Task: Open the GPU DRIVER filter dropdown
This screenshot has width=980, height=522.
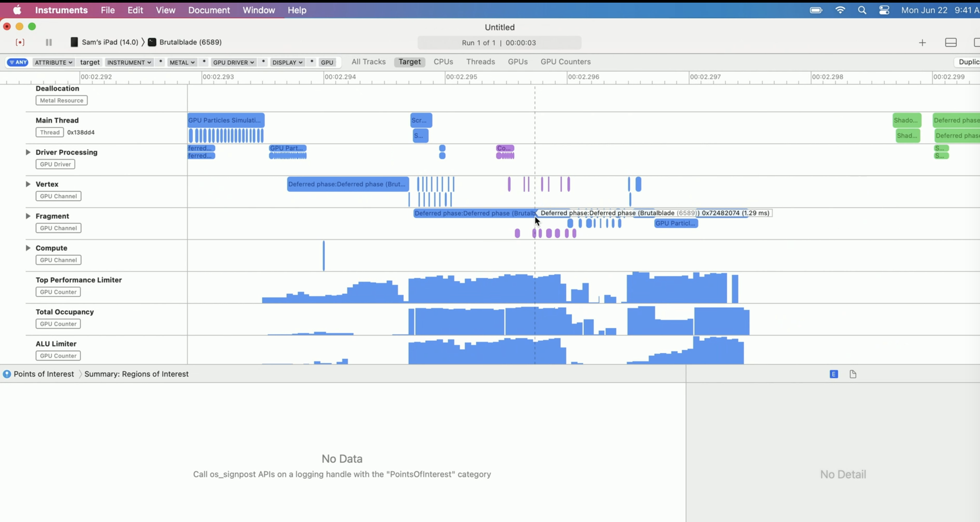Action: 233,63
